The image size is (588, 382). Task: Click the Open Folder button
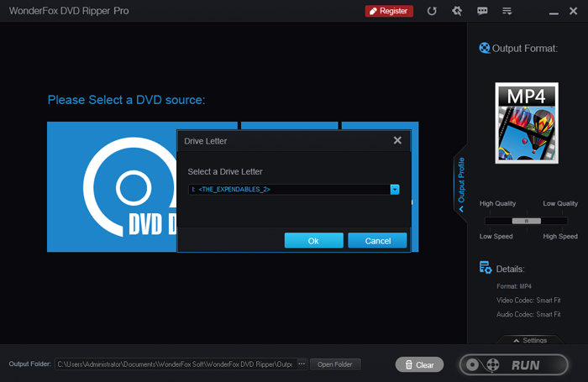(x=335, y=364)
